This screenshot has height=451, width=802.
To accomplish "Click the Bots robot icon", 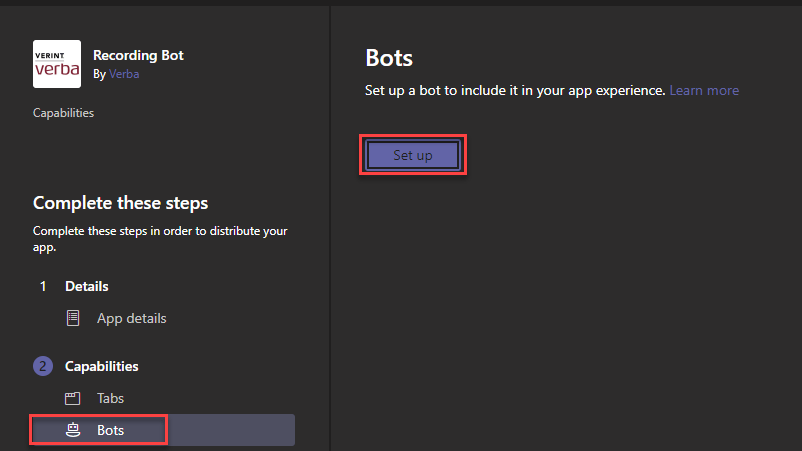I will pos(72,430).
